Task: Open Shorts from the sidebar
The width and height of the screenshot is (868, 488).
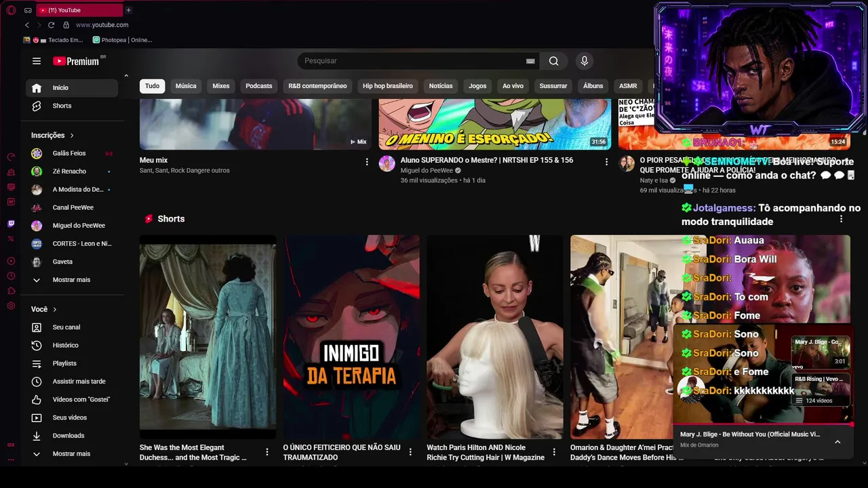Action: tap(72, 106)
